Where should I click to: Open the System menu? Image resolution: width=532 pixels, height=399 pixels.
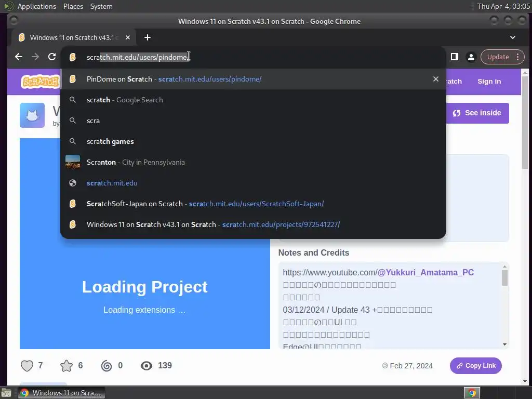coord(101,6)
